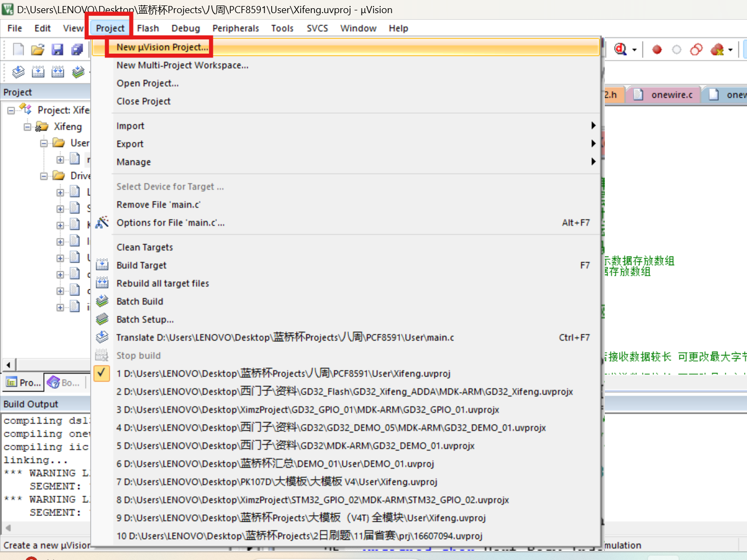
Task: Choose Clean Targets menu entry
Action: 346,247
